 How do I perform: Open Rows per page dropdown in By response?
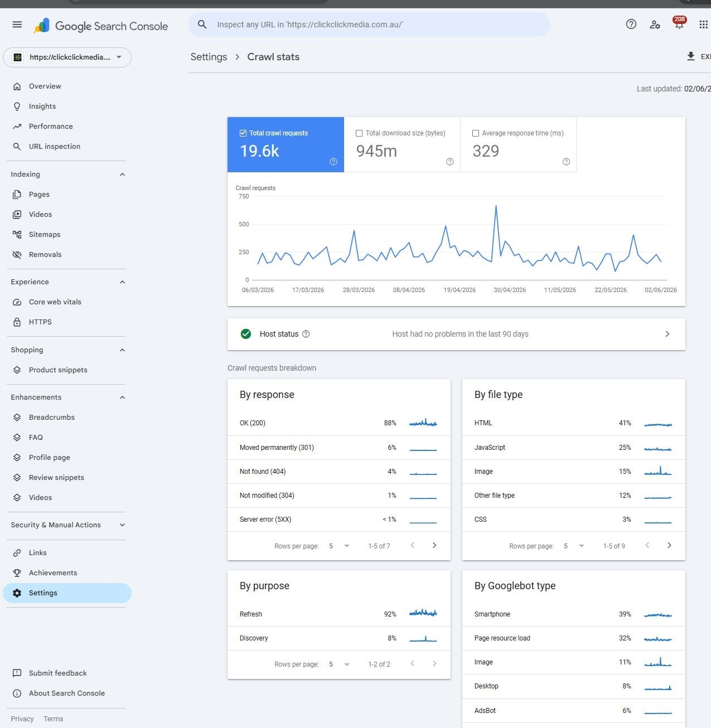(339, 546)
